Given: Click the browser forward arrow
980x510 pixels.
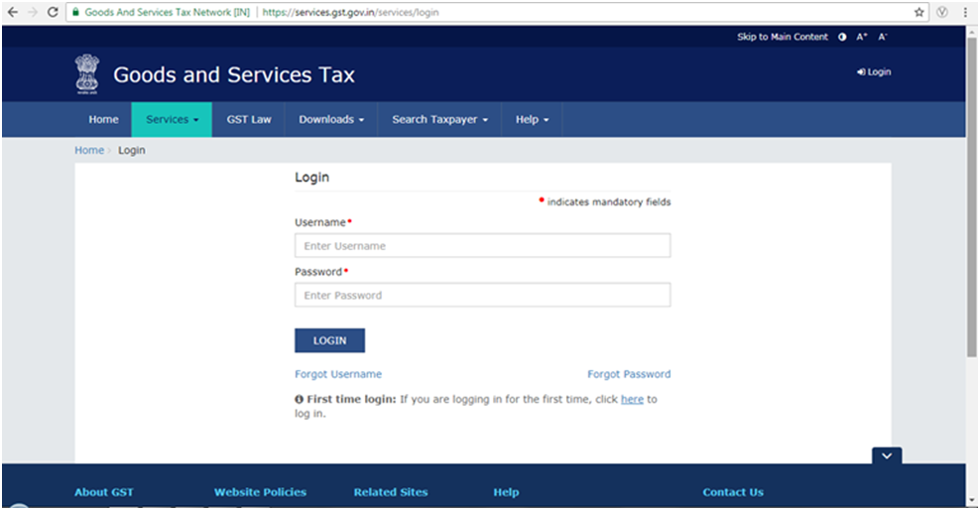Looking at the screenshot, I should [x=33, y=12].
